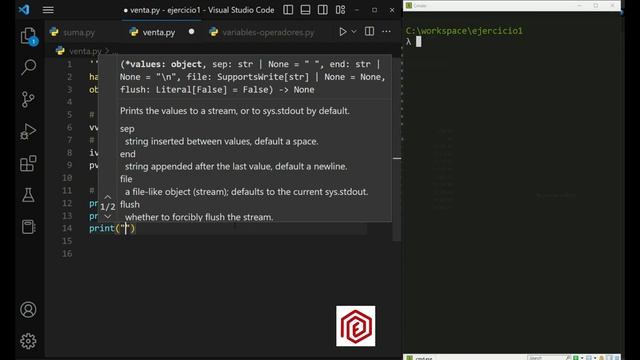Image resolution: width=640 pixels, height=360 pixels.
Task: Click venta.py in the breadcrumb
Action: click(85, 51)
